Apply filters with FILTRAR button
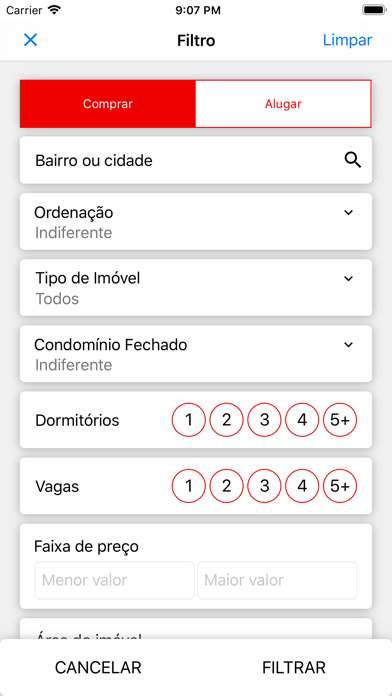This screenshot has width=392, height=696. tap(294, 668)
